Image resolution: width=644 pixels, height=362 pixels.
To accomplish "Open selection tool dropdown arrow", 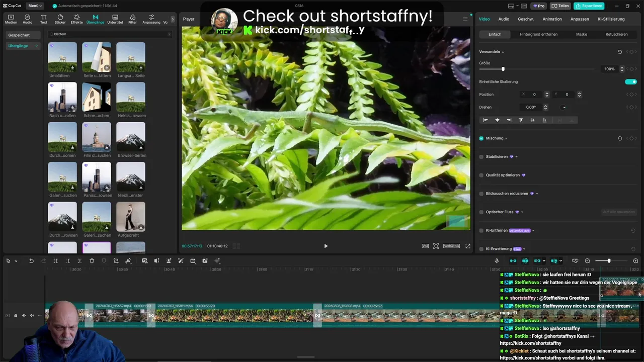I will tap(16, 261).
